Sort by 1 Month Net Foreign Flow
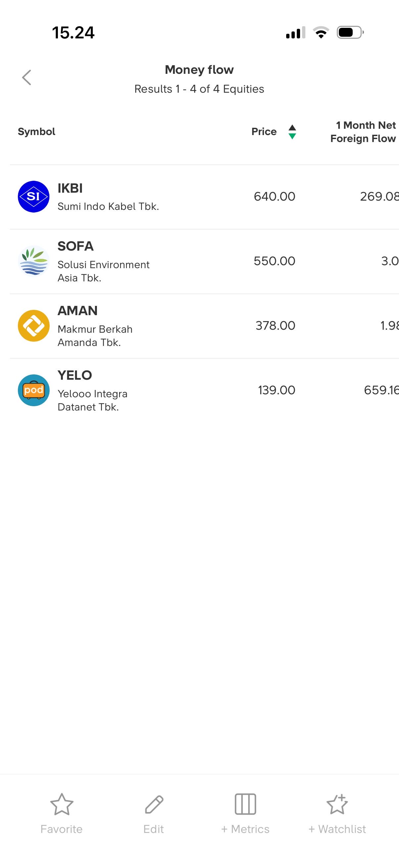 click(363, 132)
